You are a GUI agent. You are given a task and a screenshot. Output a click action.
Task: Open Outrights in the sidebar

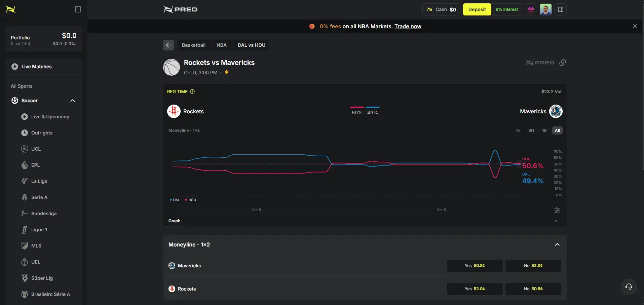[42, 133]
